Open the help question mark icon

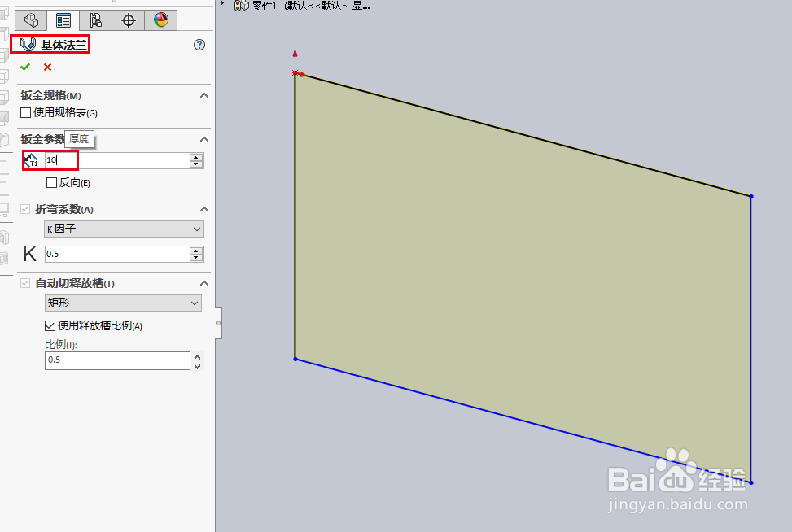199,45
